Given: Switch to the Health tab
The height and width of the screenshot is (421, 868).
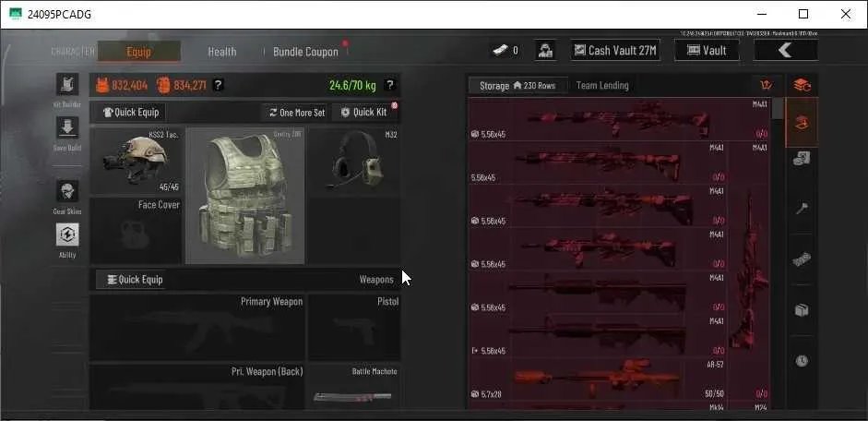Looking at the screenshot, I should [222, 52].
